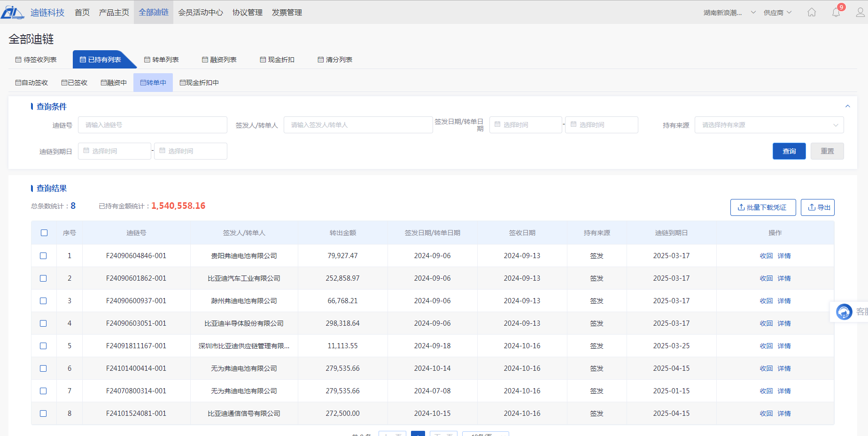Select the 已签收 sub-tab
The image size is (868, 436).
(x=74, y=83)
